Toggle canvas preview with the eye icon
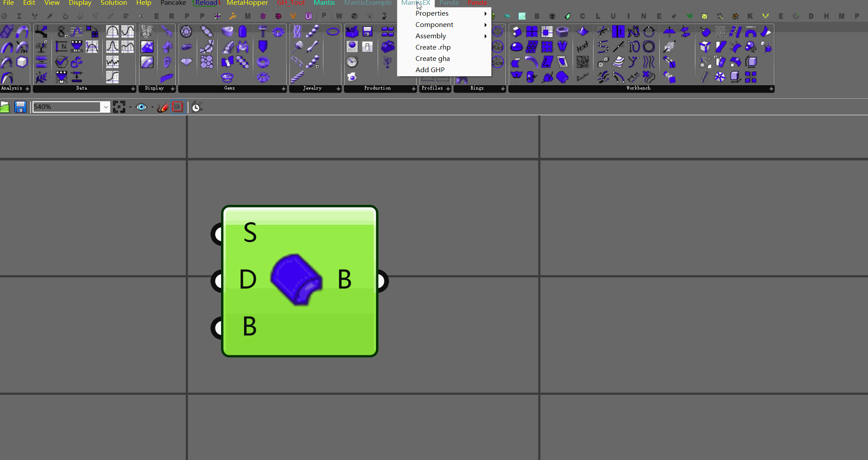This screenshot has width=868, height=460. (x=141, y=107)
